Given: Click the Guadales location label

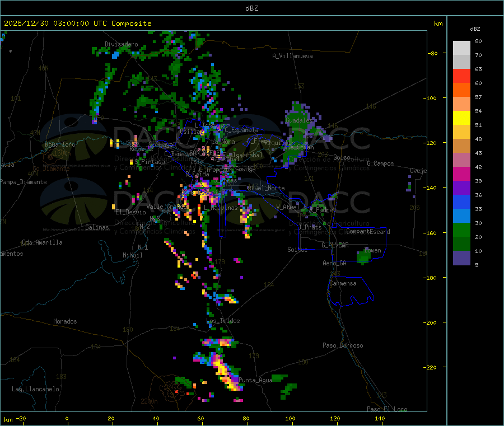Looking at the screenshot, I should coord(299,120).
